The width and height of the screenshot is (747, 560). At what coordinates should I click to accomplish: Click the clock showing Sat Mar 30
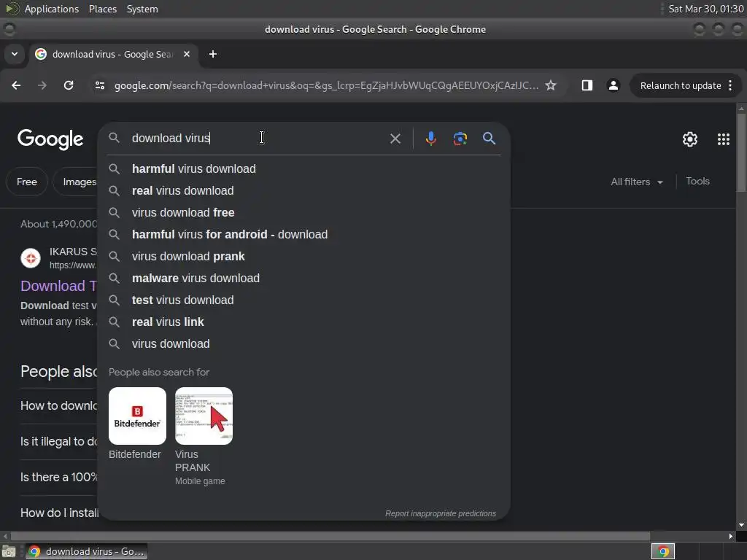tap(705, 9)
